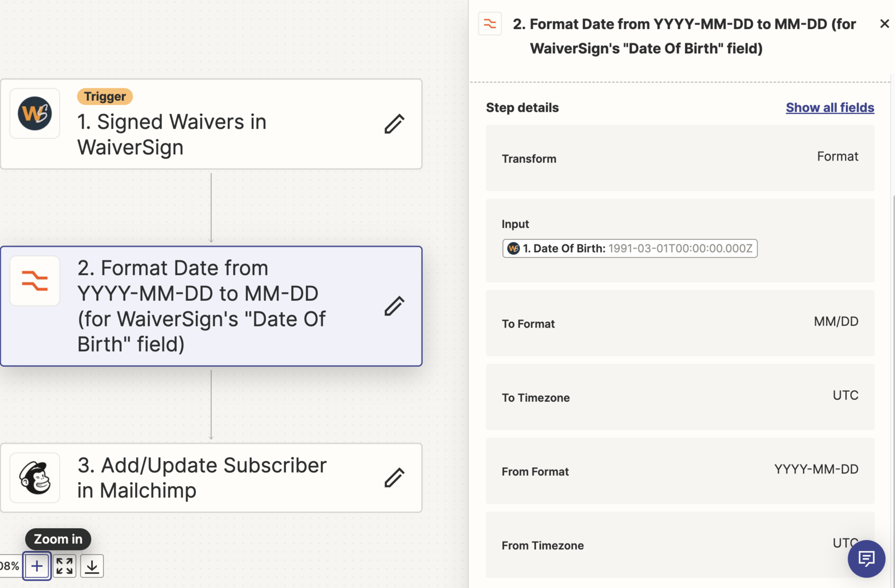Click the WaiverSign icon inside Date Of Birth pill
This screenshot has width=895, height=588.
513,248
